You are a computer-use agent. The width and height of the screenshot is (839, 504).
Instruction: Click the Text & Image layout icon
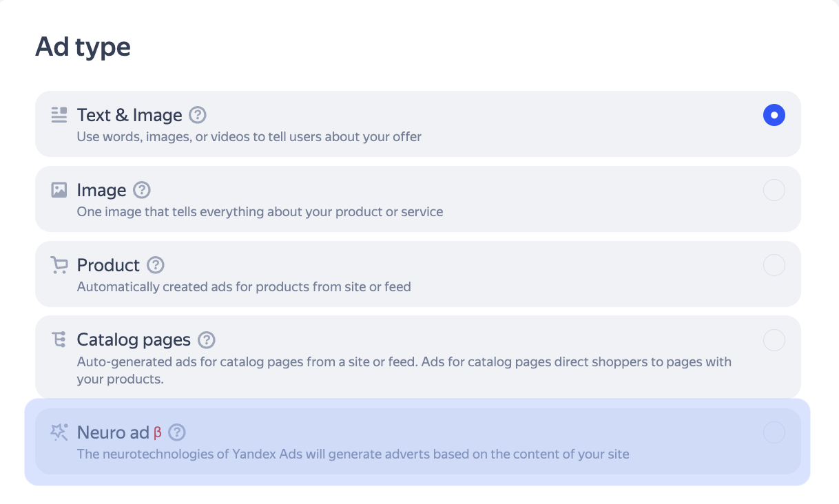tap(59, 115)
